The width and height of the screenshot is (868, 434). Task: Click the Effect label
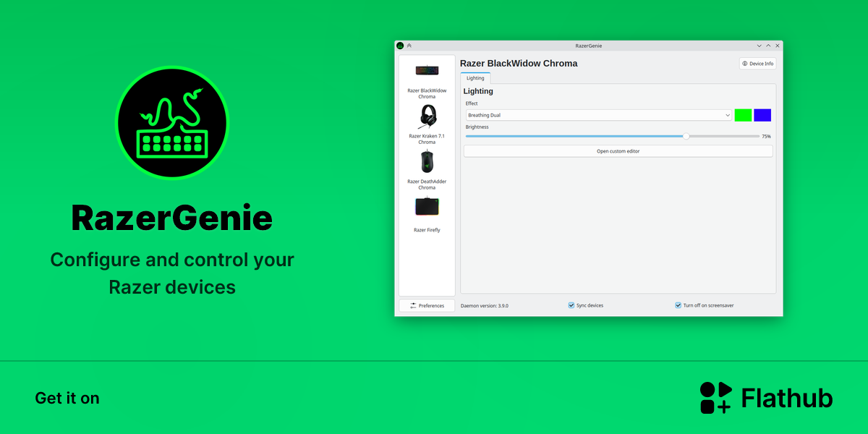[x=472, y=103]
